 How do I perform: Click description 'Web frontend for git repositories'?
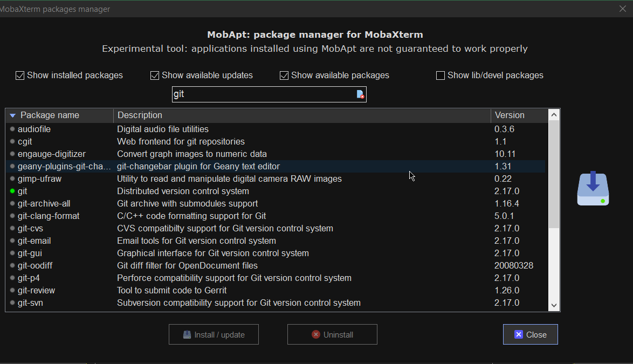(x=181, y=142)
